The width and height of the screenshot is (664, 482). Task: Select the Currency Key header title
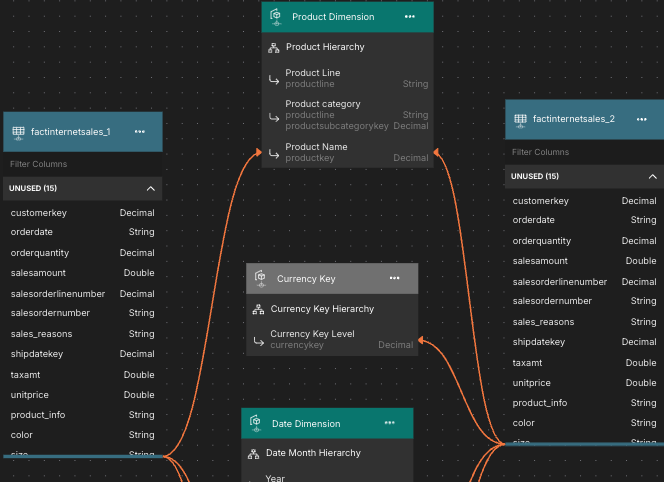point(306,279)
